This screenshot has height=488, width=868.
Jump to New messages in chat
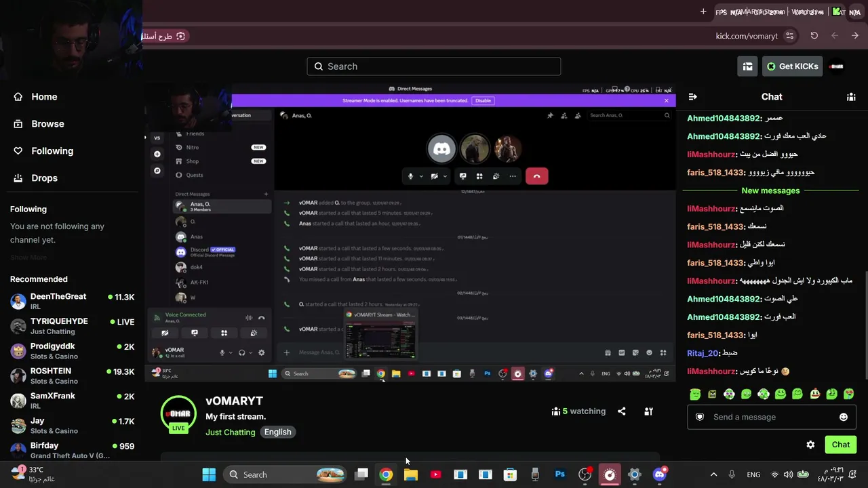(770, 190)
